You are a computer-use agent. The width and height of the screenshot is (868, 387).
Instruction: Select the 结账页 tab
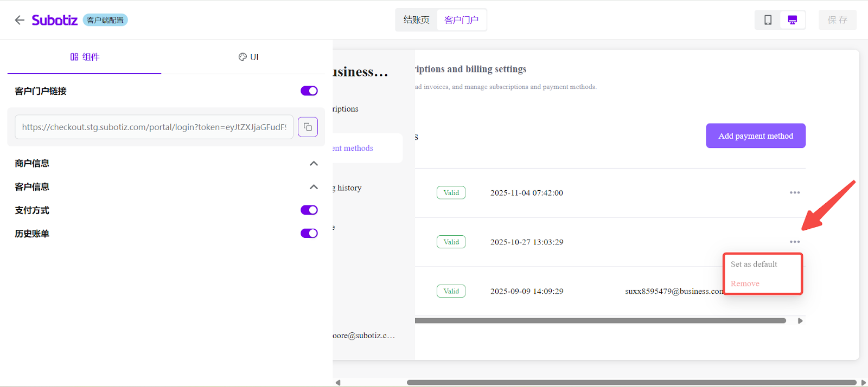pos(416,20)
